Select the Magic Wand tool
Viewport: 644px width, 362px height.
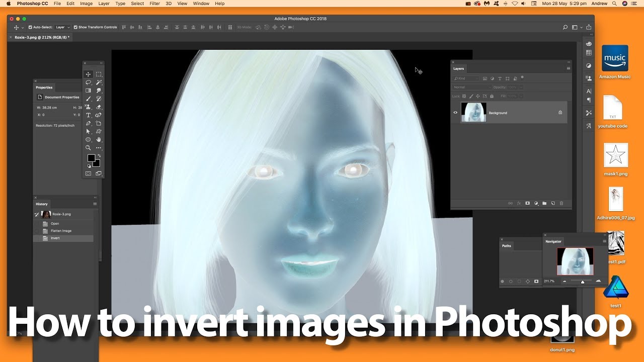[99, 82]
